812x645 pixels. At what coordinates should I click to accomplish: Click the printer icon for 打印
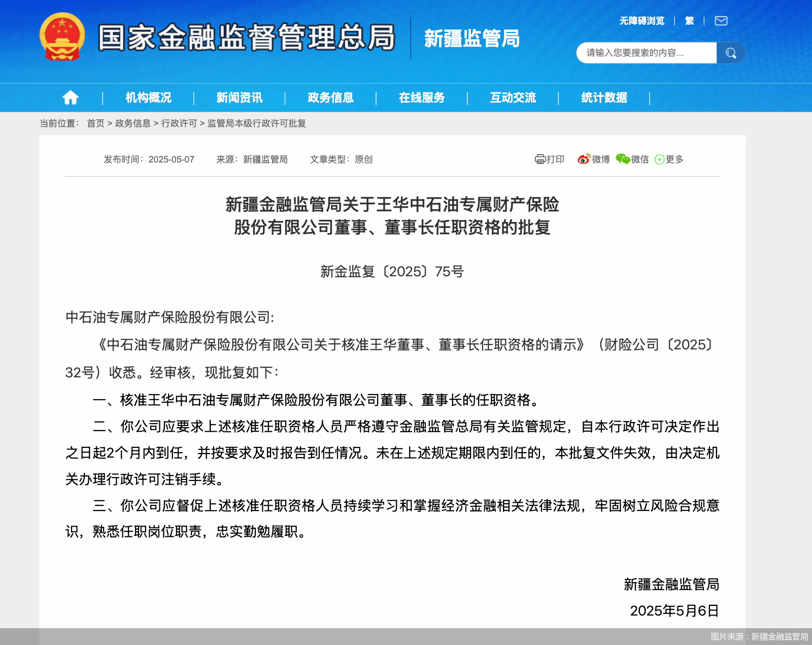(540, 159)
